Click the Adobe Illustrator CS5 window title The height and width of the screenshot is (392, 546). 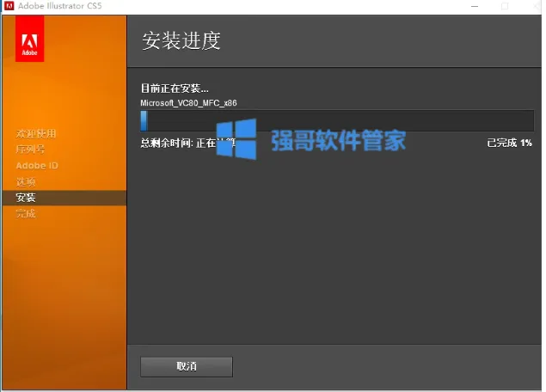[60, 6]
